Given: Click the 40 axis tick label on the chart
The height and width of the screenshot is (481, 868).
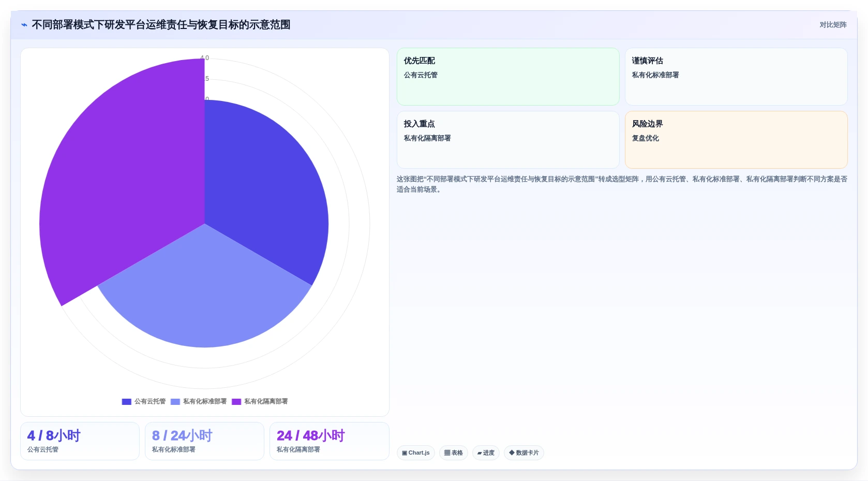Looking at the screenshot, I should point(205,58).
